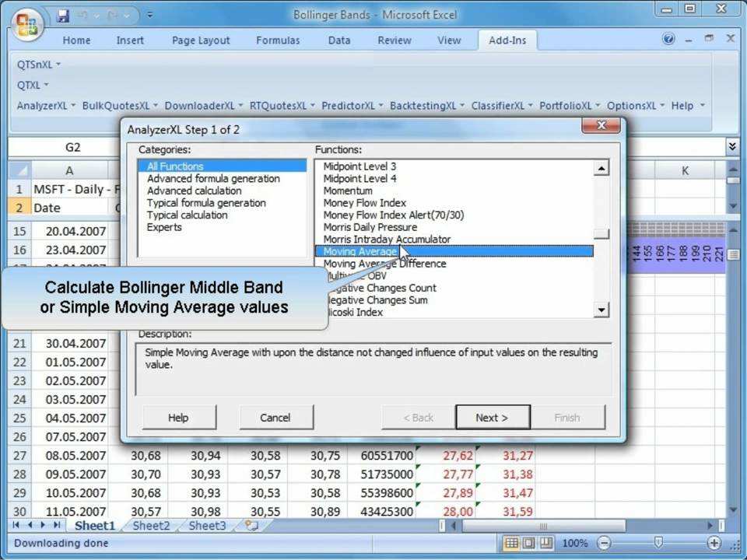Select column A header
747x560 pixels.
point(69,170)
